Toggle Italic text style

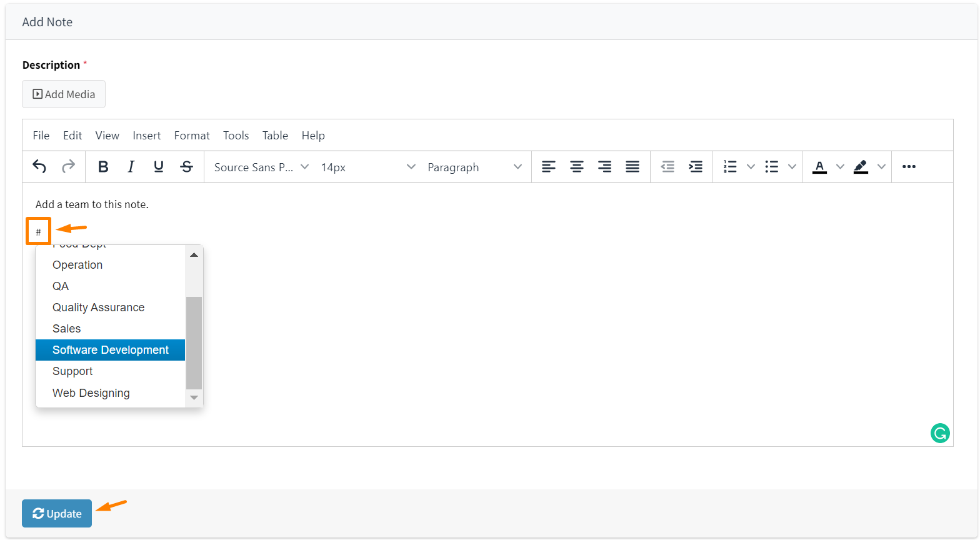131,166
